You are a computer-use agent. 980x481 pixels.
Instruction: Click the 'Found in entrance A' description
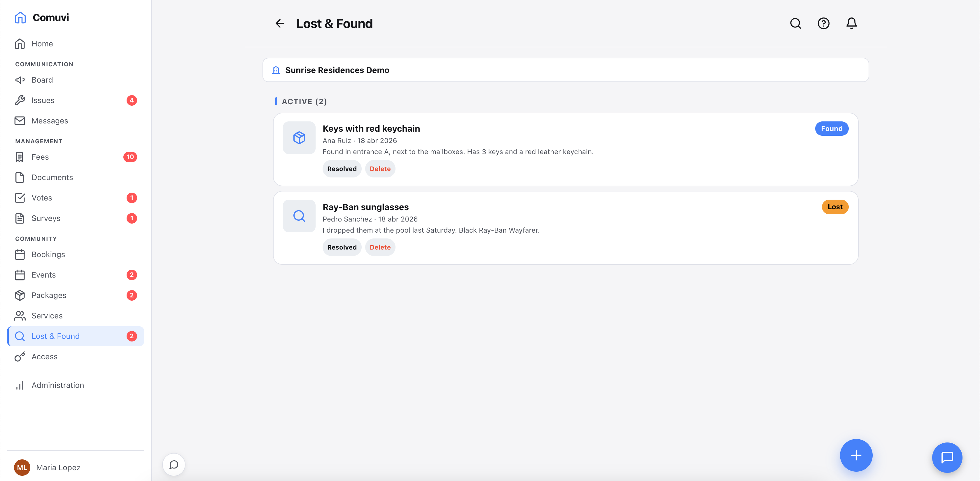pyautogui.click(x=458, y=151)
